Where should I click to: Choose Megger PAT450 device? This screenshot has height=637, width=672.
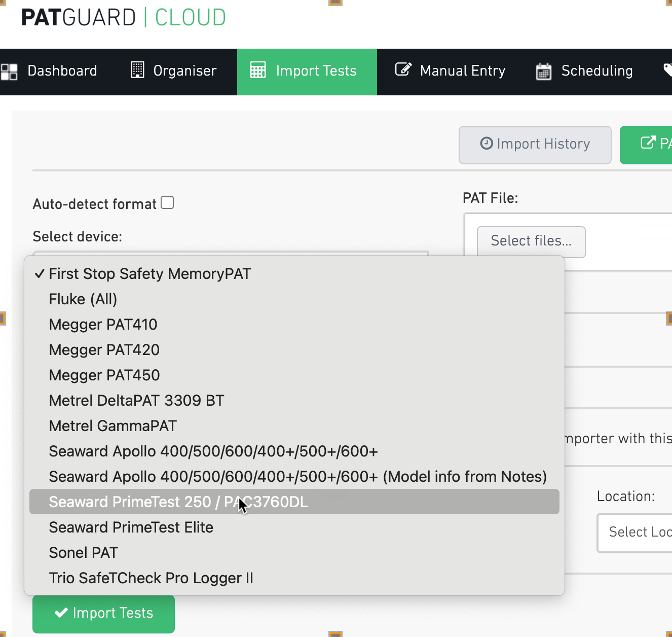point(294,375)
